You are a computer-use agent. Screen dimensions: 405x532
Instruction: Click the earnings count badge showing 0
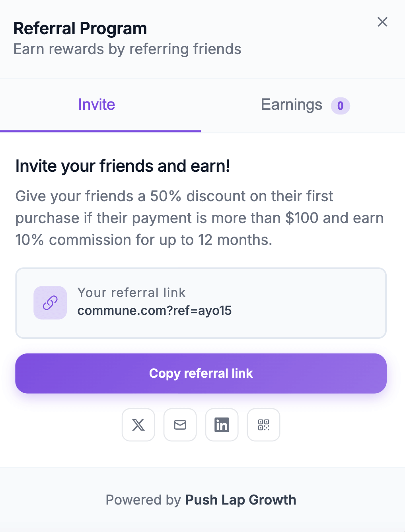tap(340, 106)
